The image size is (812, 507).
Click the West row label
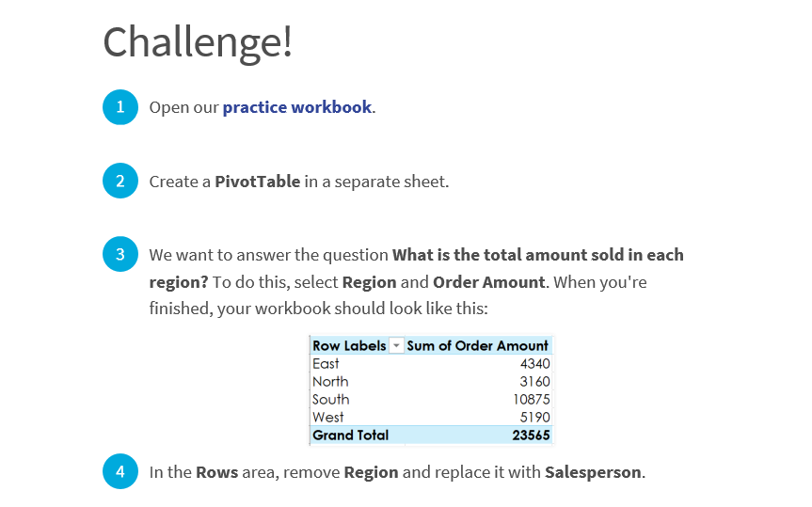coord(327,417)
